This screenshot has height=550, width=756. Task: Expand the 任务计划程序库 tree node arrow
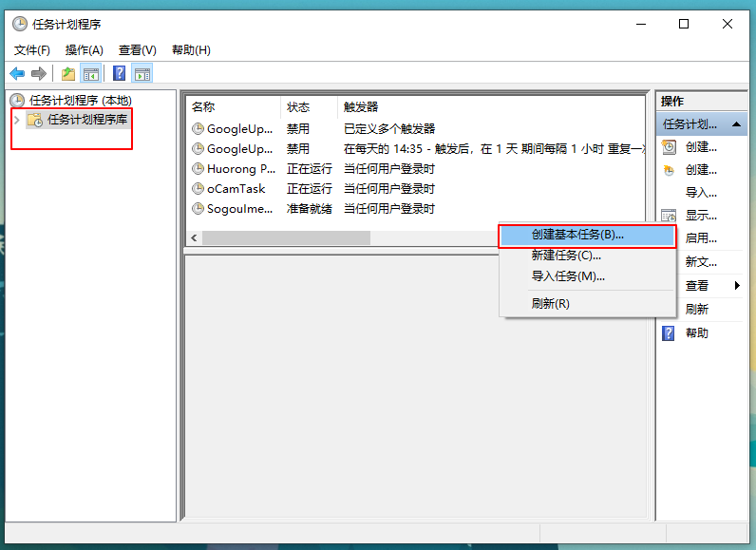click(17, 120)
